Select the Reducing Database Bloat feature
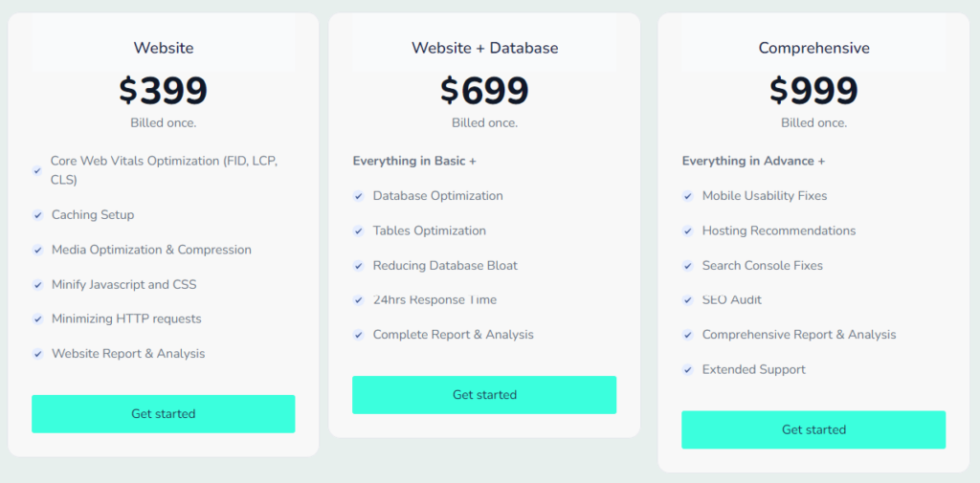This screenshot has height=483, width=980. coord(445,266)
